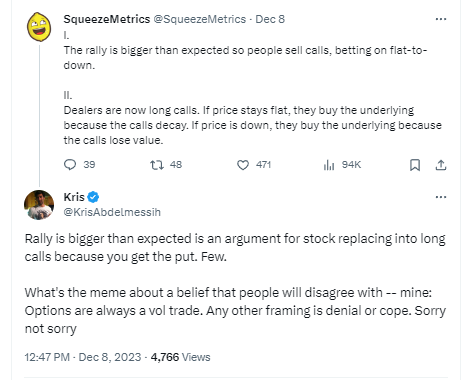
Task: Share the SqueezeMetrics tweet
Action: click(441, 165)
